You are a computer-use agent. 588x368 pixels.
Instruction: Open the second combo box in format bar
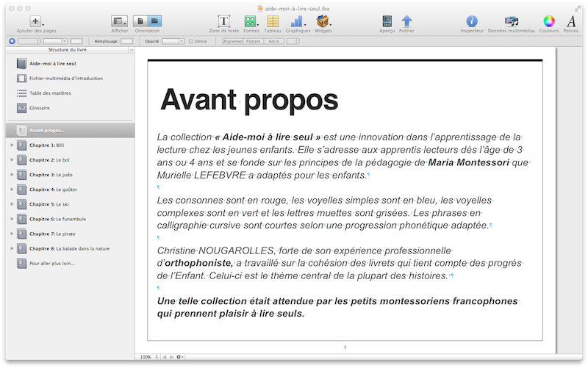[55, 41]
